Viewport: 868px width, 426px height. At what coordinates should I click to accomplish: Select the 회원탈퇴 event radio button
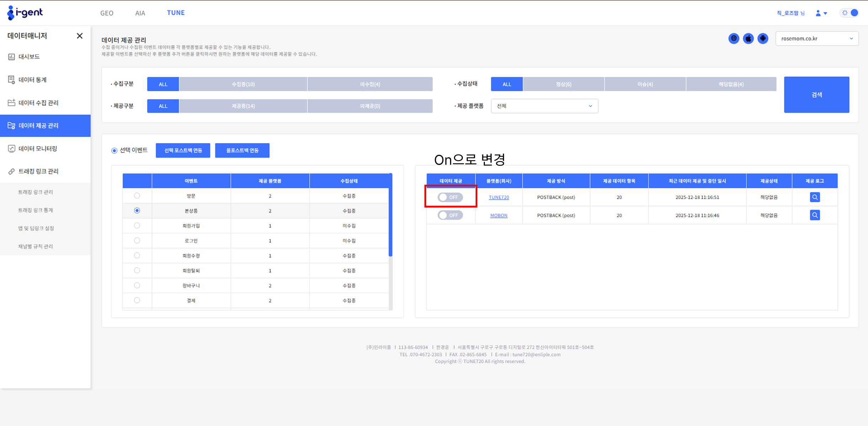tap(137, 270)
